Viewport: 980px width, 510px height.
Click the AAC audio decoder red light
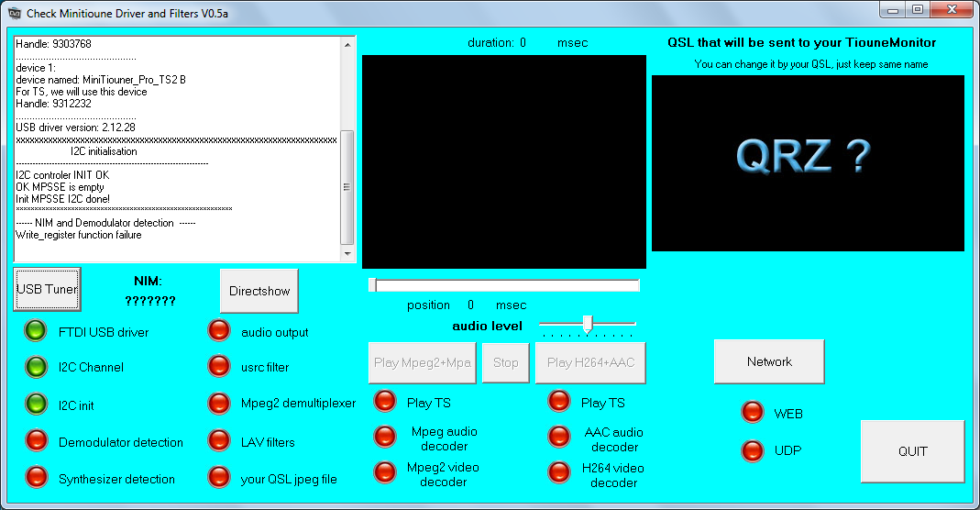point(558,437)
